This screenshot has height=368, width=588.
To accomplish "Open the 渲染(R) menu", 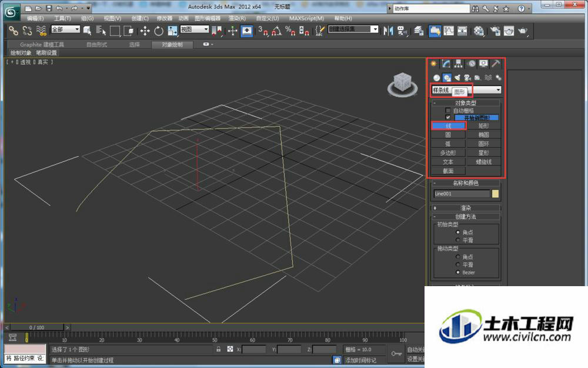I will [x=237, y=18].
